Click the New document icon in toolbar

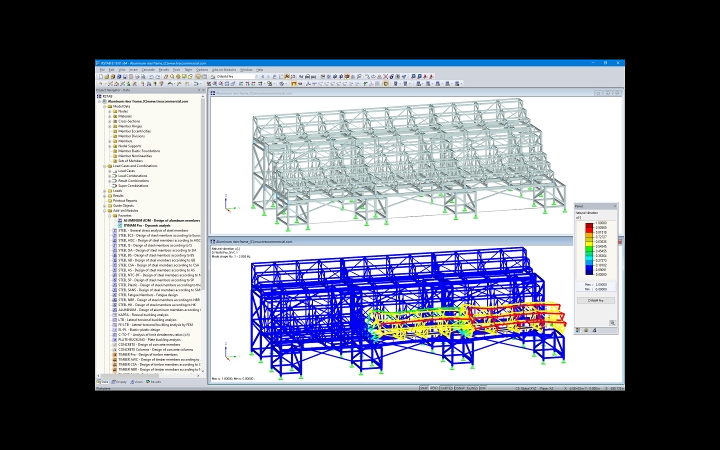tap(101, 77)
